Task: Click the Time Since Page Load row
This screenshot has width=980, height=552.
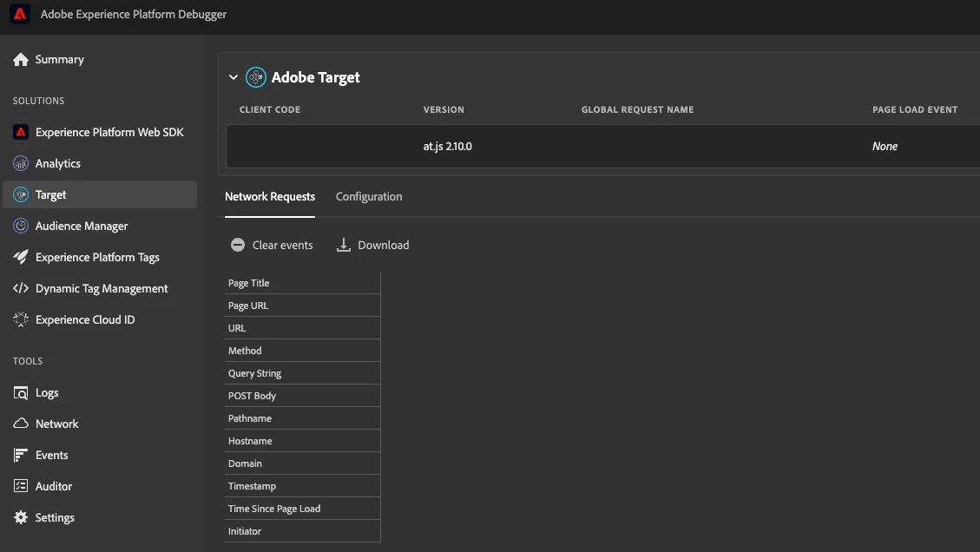Action: (302, 508)
